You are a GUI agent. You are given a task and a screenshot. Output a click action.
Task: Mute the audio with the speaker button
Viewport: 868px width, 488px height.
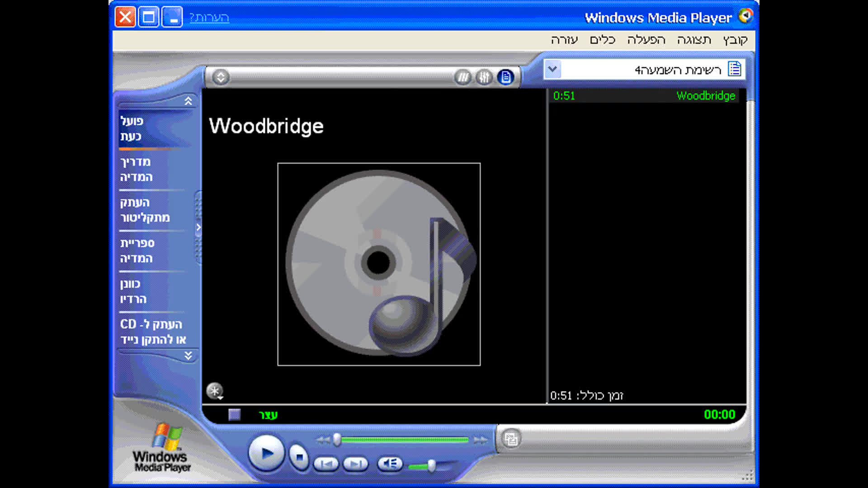point(390,464)
